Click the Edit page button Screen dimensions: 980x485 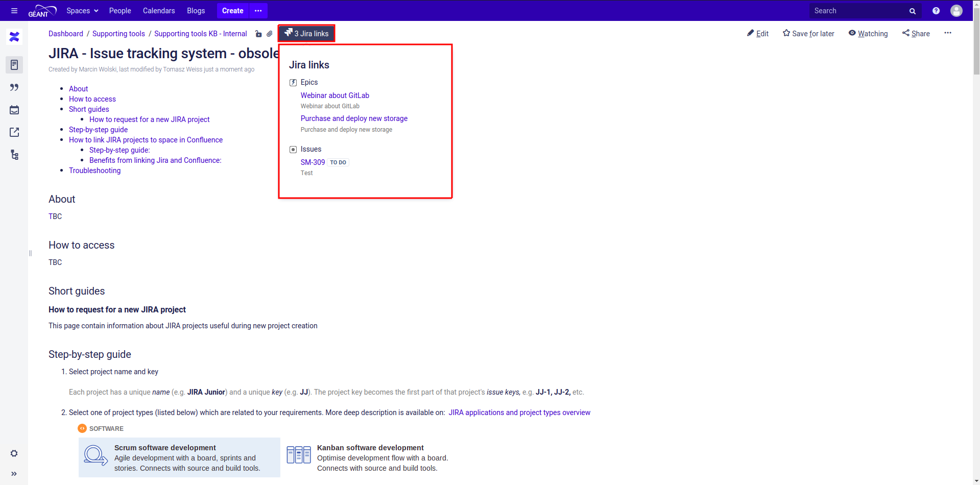pos(758,34)
